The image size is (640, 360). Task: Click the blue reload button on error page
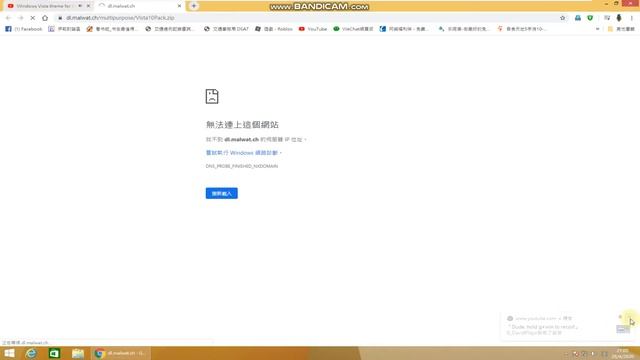[222, 193]
